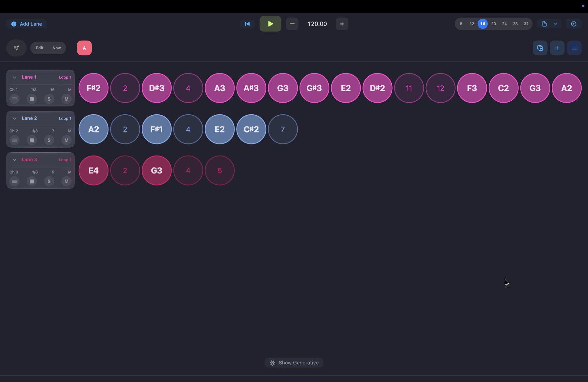Solo Lane 1
The height and width of the screenshot is (382, 588).
[49, 99]
